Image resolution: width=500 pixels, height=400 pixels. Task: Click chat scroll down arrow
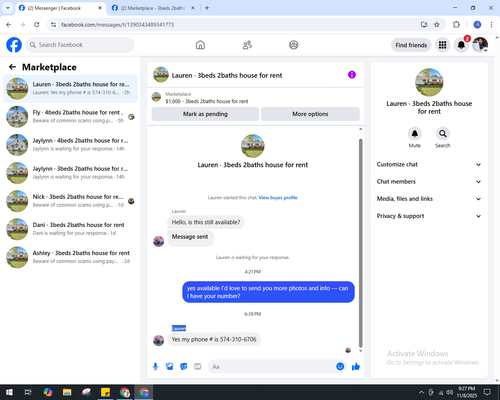[x=360, y=351]
